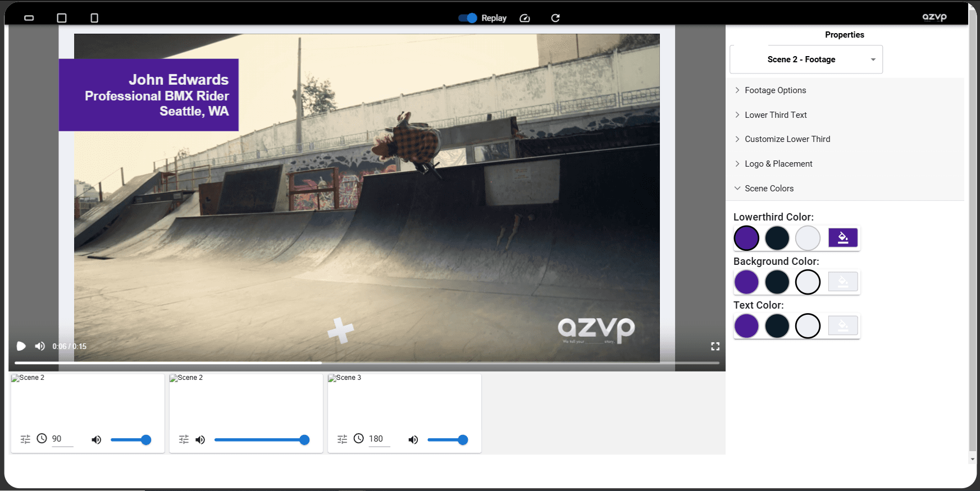
Task: Mute the video player volume
Action: [40, 346]
